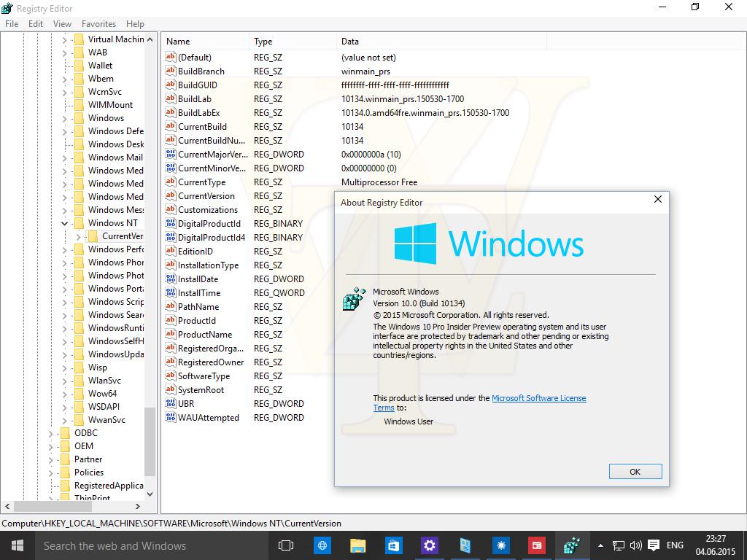Screen dimensions: 747x560
Task: Expand the OEM key
Action: pos(50,446)
